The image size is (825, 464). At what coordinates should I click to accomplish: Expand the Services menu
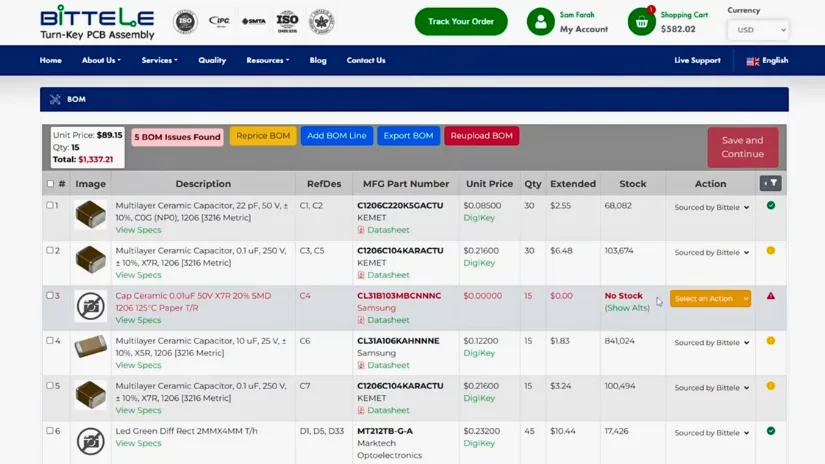pos(159,60)
